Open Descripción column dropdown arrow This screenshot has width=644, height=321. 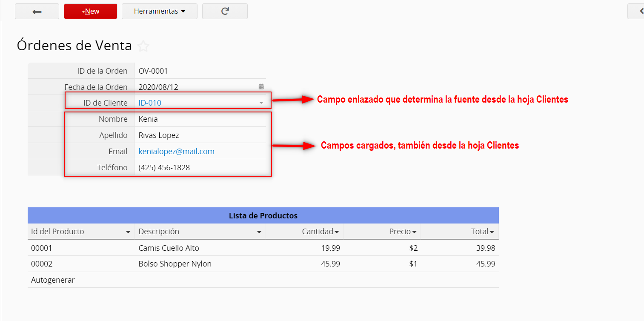pyautogui.click(x=259, y=232)
